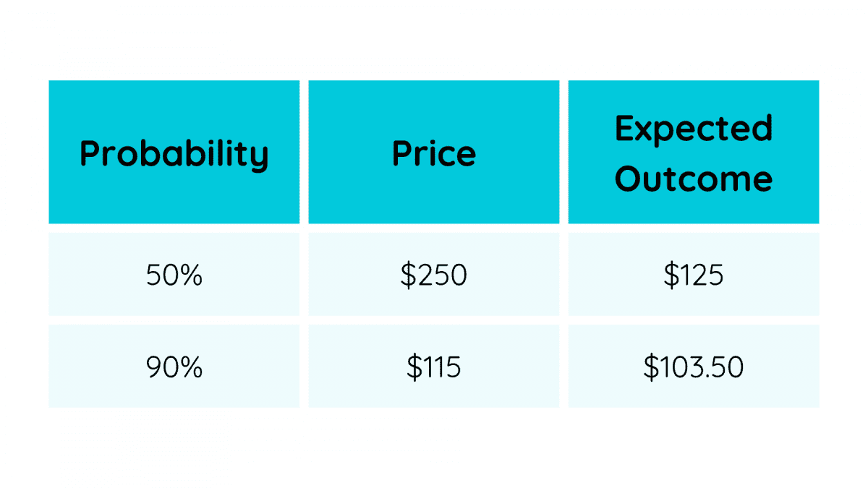This screenshot has height=488, width=868.
Task: Click the capital P in Price
Action: [401, 153]
